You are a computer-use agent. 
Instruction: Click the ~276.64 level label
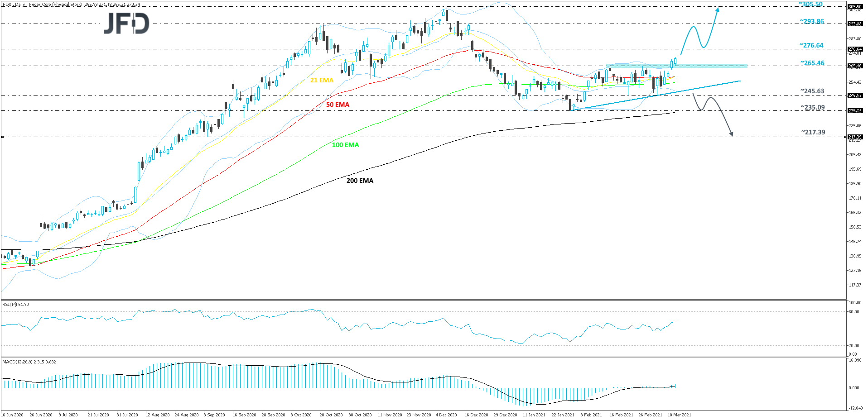tap(811, 45)
